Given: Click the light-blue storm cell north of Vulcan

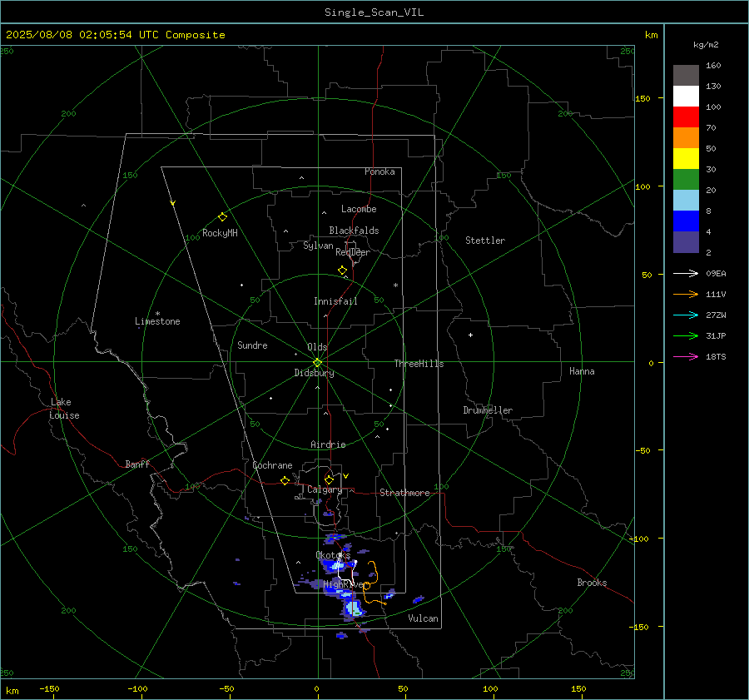Looking at the screenshot, I should tap(354, 608).
